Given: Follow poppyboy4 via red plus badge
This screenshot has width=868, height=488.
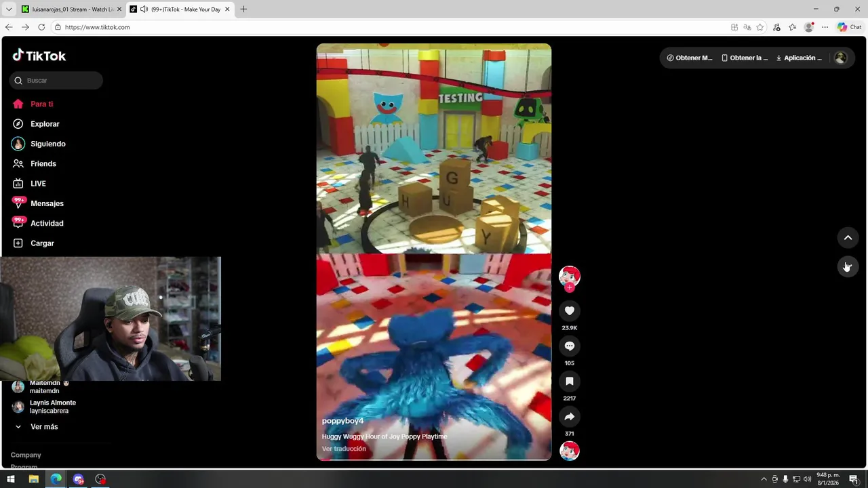Looking at the screenshot, I should (570, 287).
